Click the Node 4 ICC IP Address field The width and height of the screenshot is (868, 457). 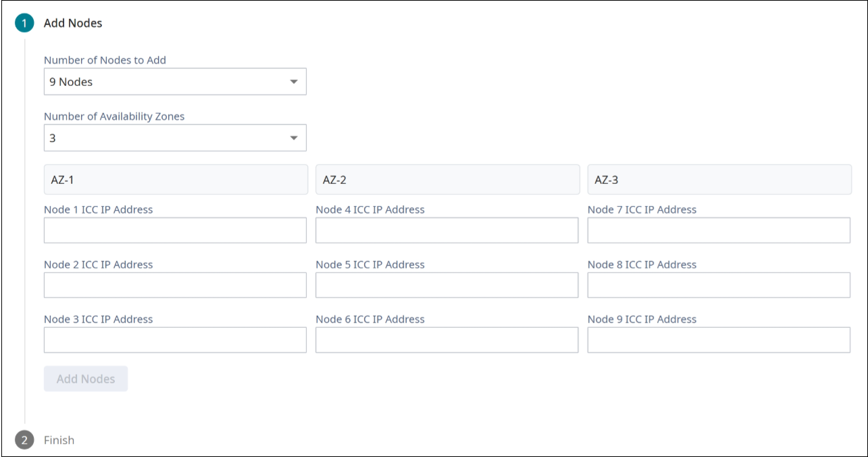446,231
